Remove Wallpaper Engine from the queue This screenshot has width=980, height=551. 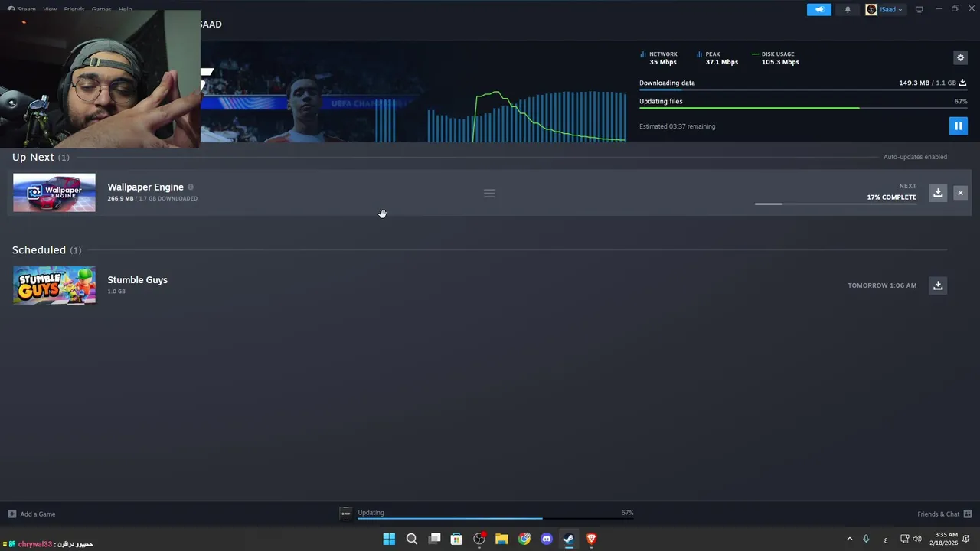[x=960, y=193]
